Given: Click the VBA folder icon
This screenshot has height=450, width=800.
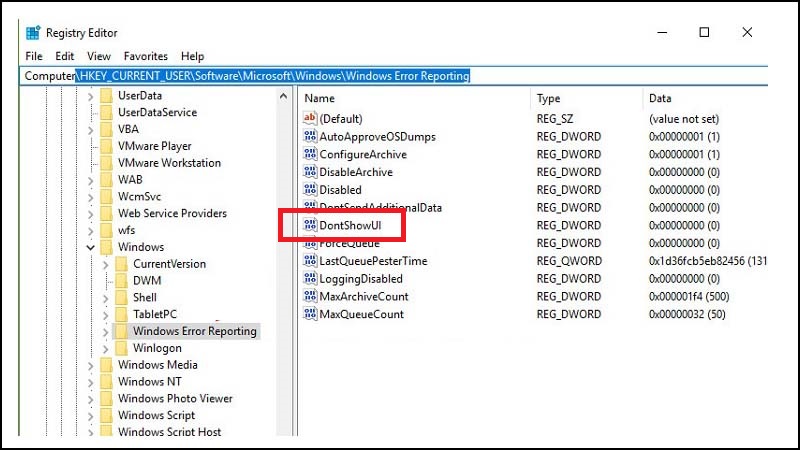Looking at the screenshot, I should tap(106, 129).
